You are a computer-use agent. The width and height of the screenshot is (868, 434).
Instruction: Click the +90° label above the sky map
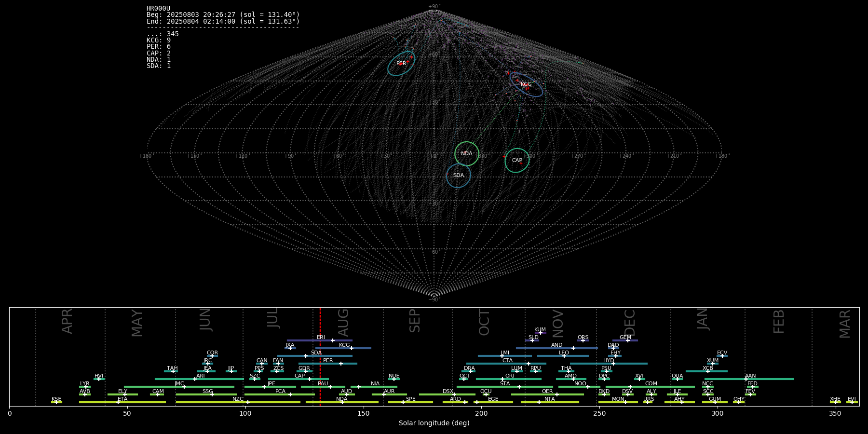click(x=434, y=7)
